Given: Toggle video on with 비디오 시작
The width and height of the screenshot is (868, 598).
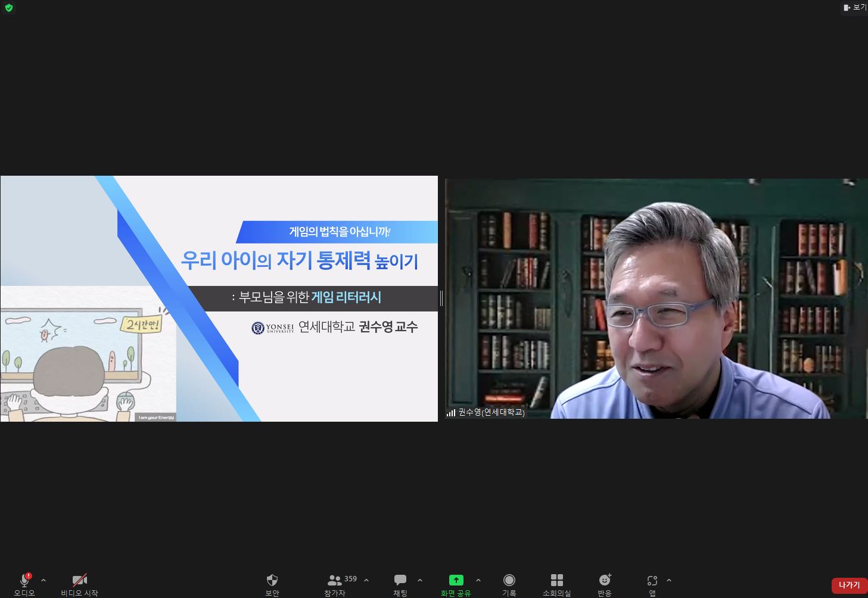Looking at the screenshot, I should pos(79,580).
